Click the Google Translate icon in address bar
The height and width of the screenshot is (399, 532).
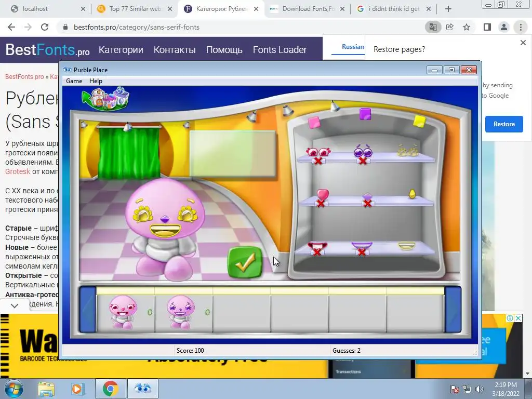point(433,27)
